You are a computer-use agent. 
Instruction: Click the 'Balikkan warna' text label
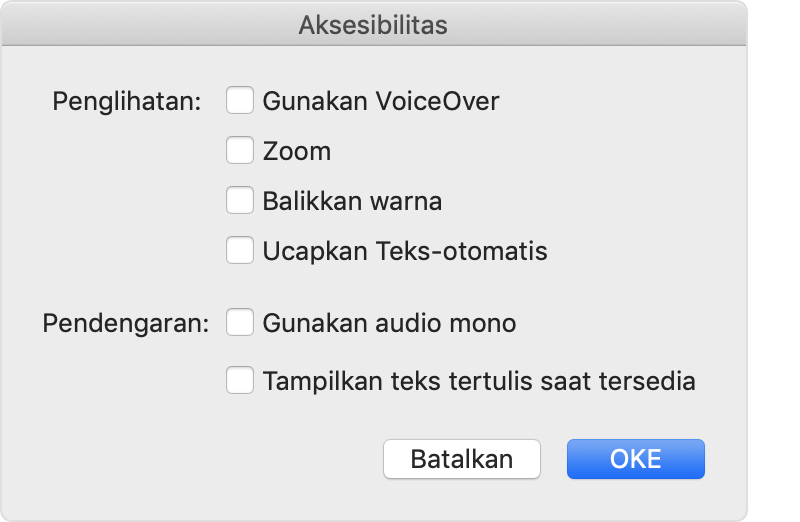click(352, 201)
